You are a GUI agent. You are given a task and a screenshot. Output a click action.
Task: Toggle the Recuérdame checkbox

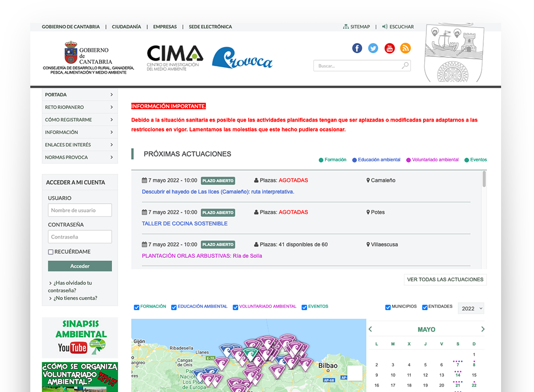click(x=51, y=252)
